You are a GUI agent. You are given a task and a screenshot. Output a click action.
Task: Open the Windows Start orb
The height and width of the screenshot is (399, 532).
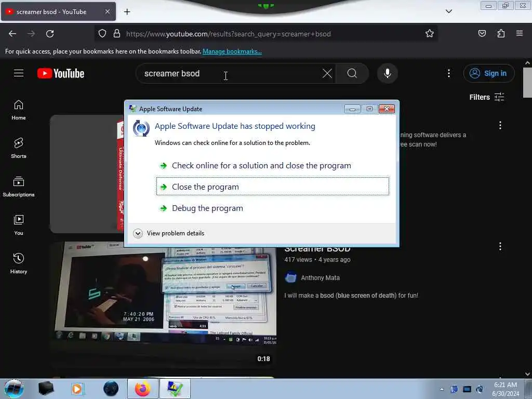click(14, 389)
